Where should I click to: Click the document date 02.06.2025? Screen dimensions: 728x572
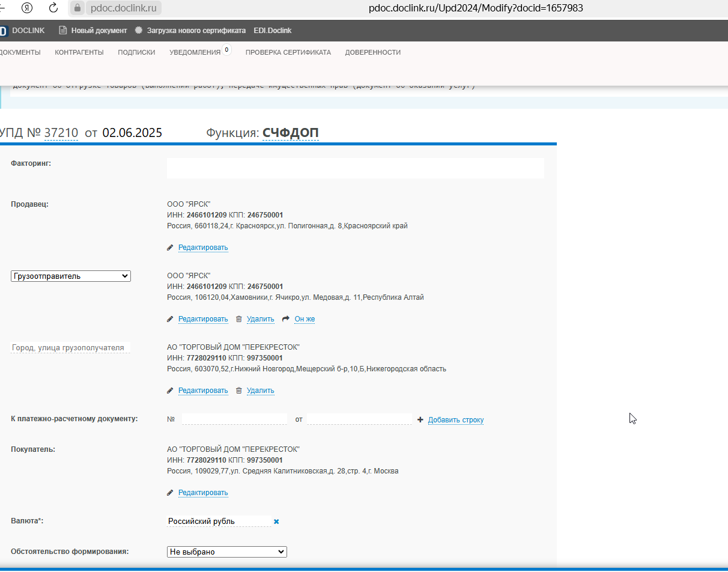[x=132, y=133]
